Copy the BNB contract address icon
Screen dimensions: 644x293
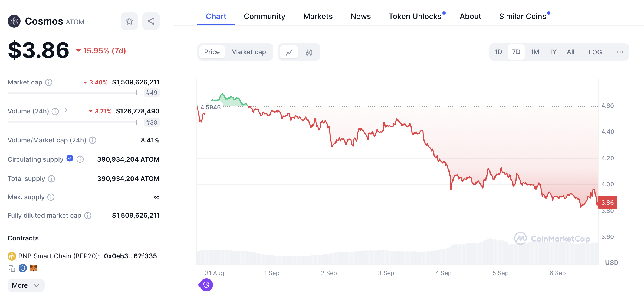[x=12, y=268]
